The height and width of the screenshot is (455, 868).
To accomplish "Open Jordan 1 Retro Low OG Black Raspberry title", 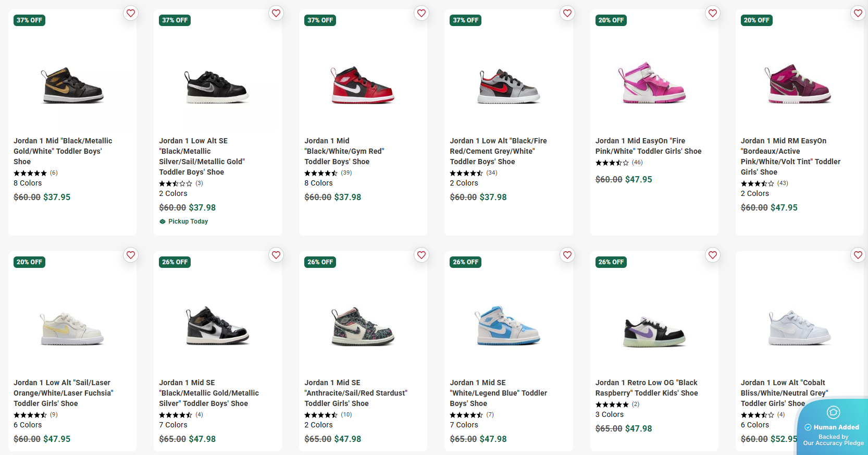I will 646,388.
